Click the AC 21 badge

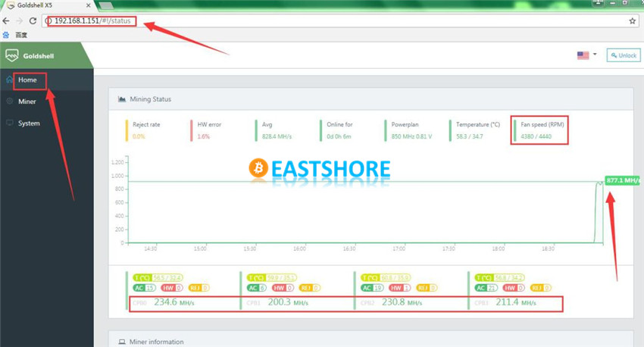point(486,288)
